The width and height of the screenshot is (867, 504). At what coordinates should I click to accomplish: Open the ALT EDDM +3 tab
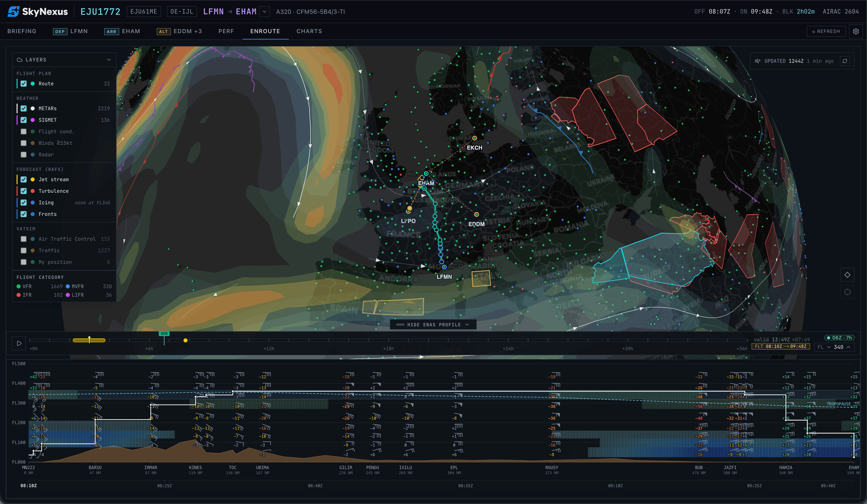coord(179,31)
